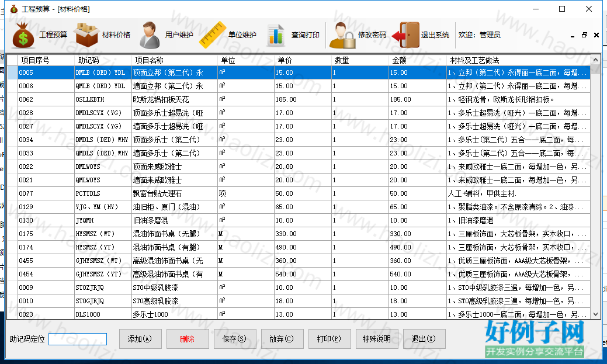The height and width of the screenshot is (364, 607).
Task: Click the 材料及工艺做法 column header
Action: [x=518, y=60]
